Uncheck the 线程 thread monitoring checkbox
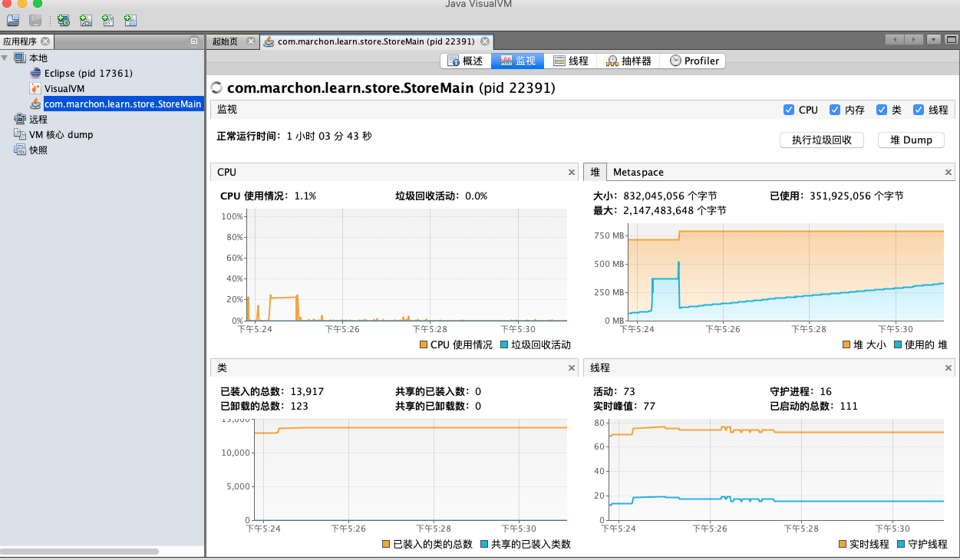 (x=919, y=110)
